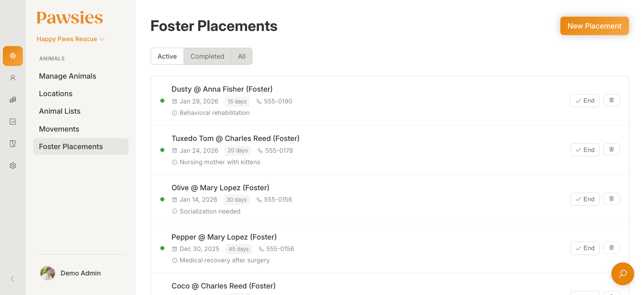Screen dimensions: 644x295
Task: End Pepper's foster placement
Action: (584, 248)
